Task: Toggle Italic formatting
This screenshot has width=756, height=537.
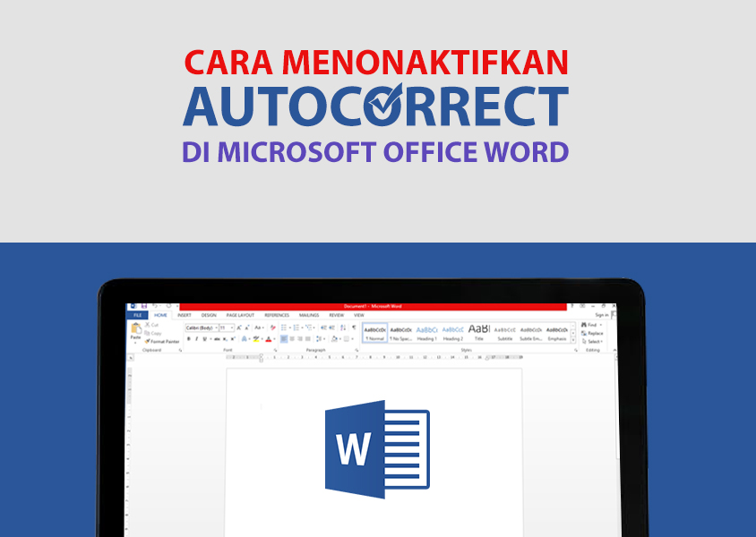Action: pyautogui.click(x=196, y=339)
